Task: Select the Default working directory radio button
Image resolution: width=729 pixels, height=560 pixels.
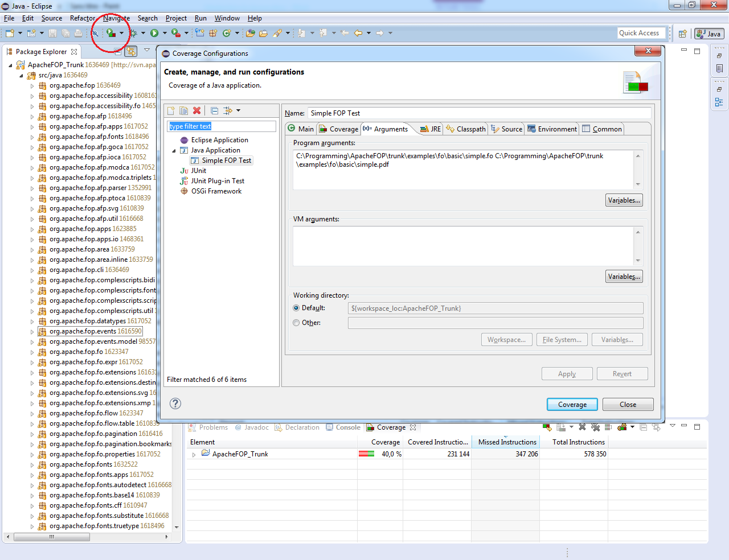Action: point(296,308)
